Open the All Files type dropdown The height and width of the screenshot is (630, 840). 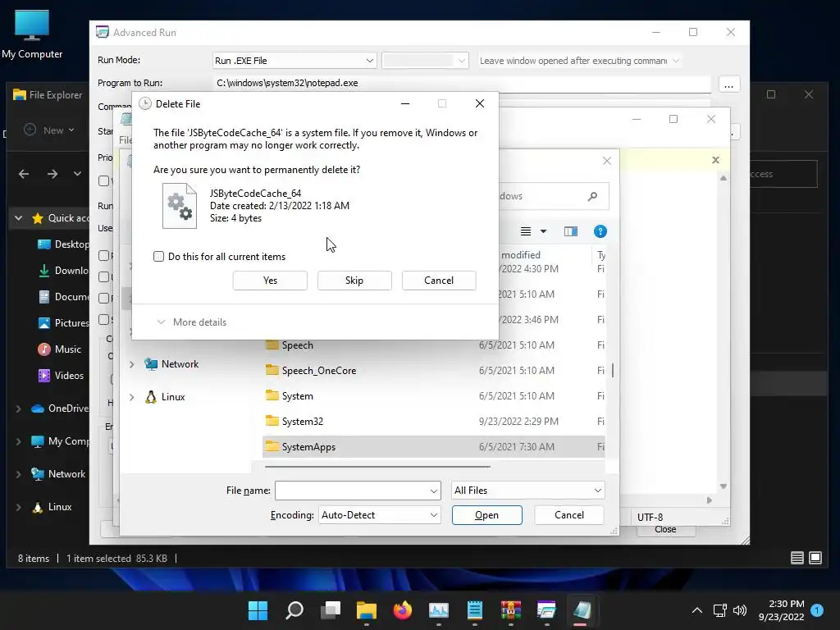527,491
